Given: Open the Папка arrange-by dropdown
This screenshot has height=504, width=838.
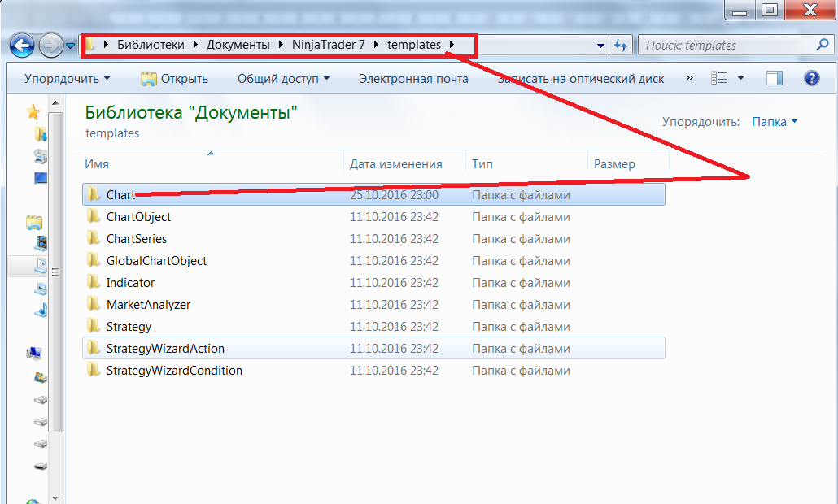Looking at the screenshot, I should 775,122.
